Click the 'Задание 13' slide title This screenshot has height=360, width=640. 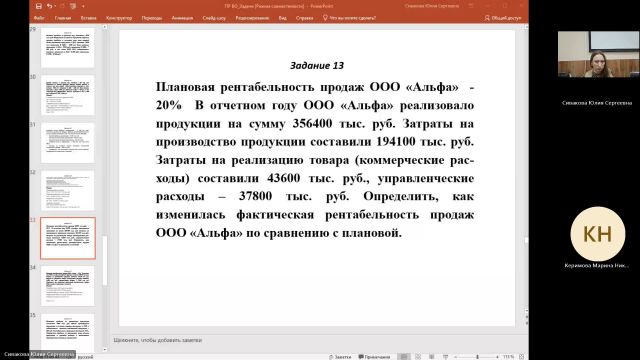(x=317, y=65)
